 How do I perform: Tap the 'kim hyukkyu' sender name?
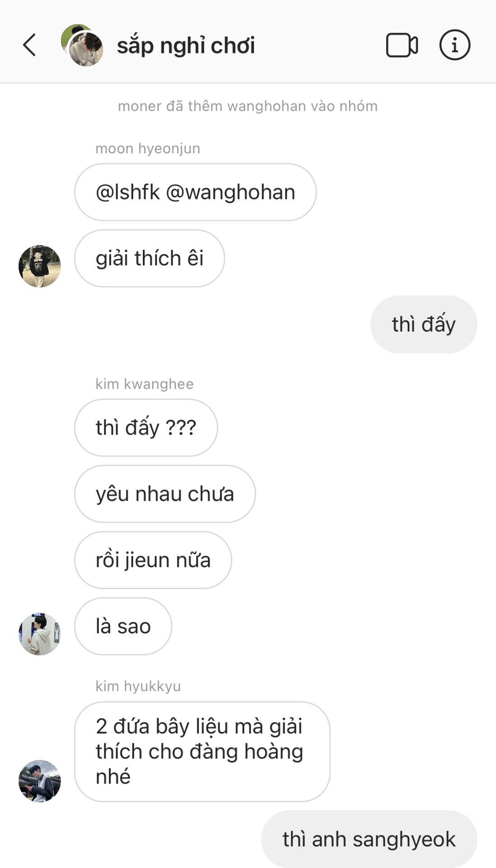138,686
